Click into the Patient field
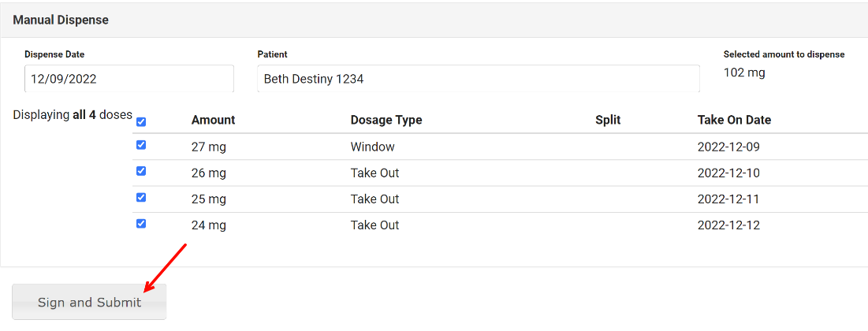The width and height of the screenshot is (868, 331). click(478, 79)
